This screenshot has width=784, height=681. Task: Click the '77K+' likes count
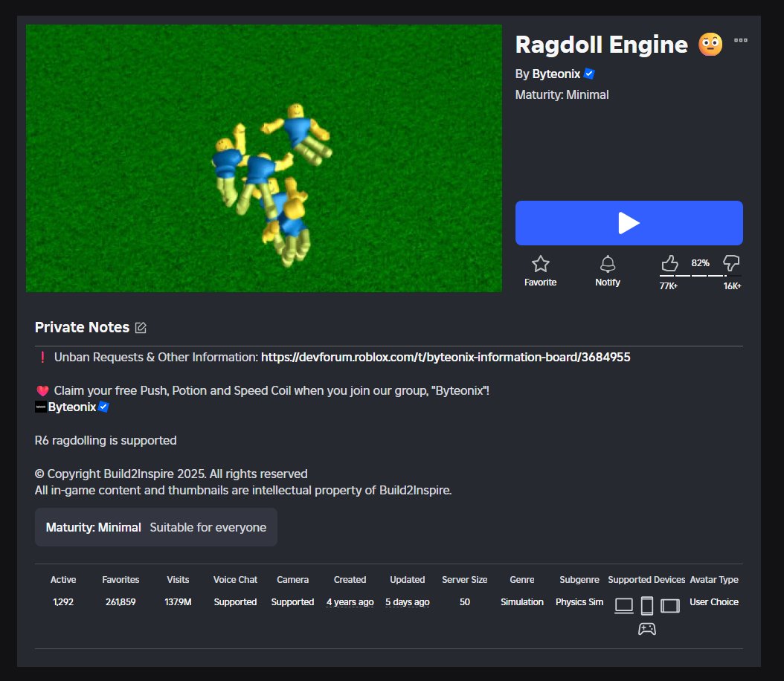668,285
